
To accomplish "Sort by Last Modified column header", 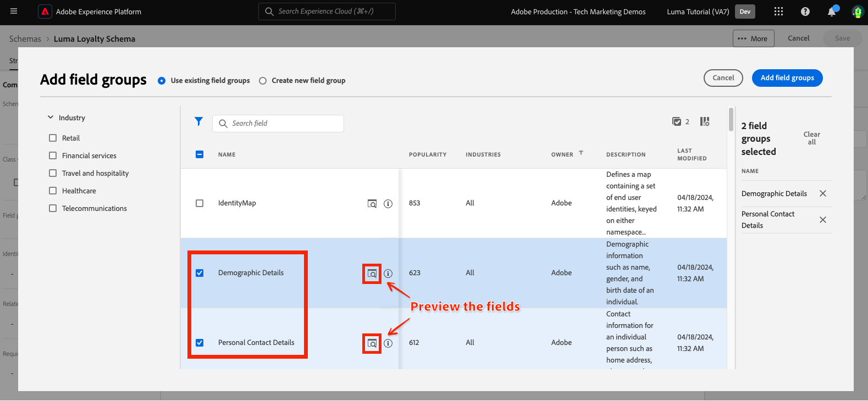I will point(692,154).
